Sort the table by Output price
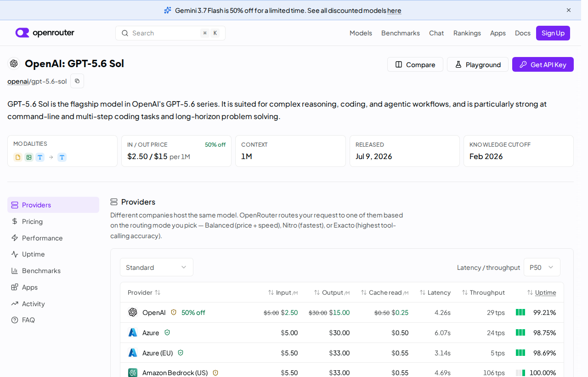Image resolution: width=588 pixels, height=377 pixels. [x=332, y=292]
